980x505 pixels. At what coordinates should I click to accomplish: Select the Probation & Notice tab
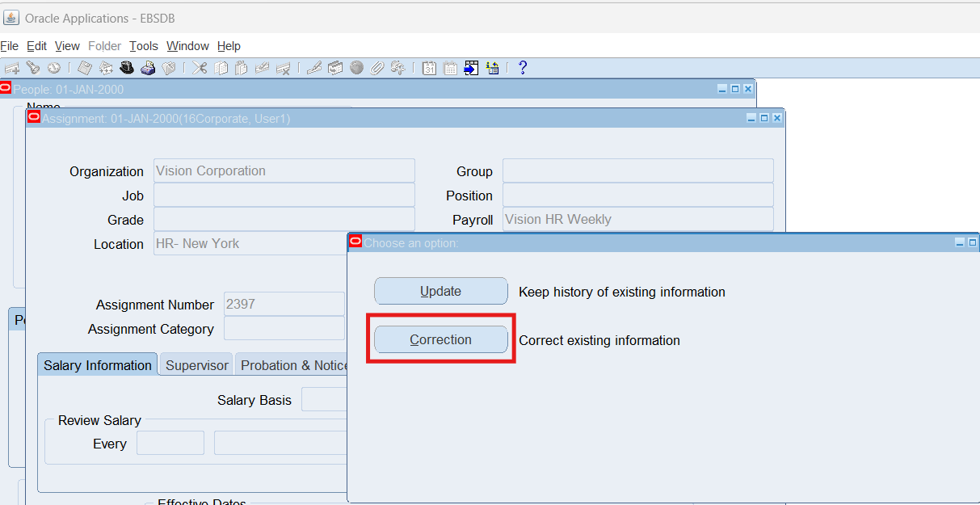(x=292, y=365)
